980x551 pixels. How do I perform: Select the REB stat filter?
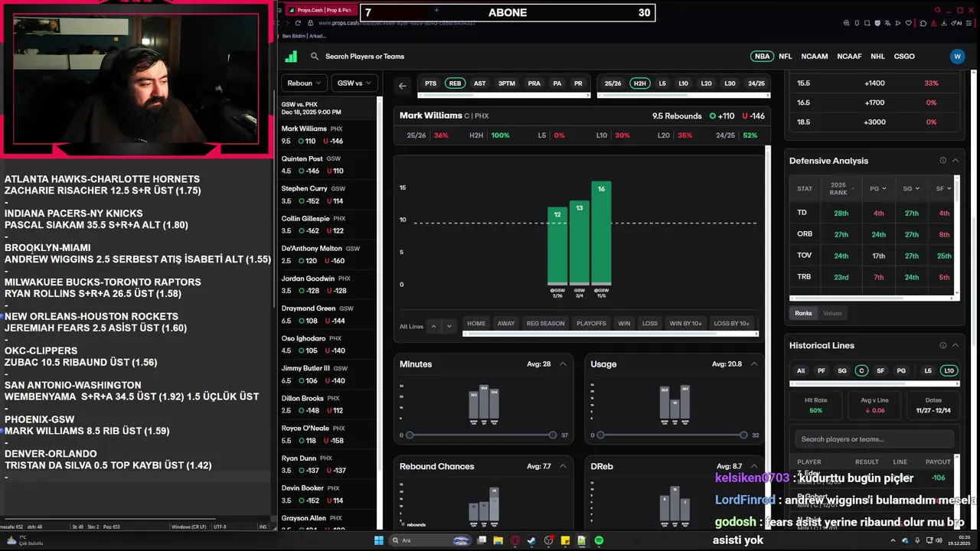coord(455,83)
